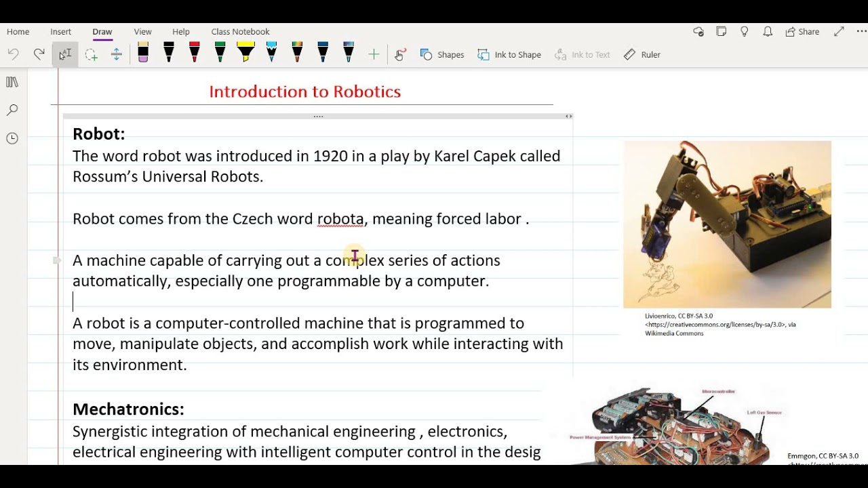
Task: Select the robot car circuit image
Action: pyautogui.click(x=678, y=426)
